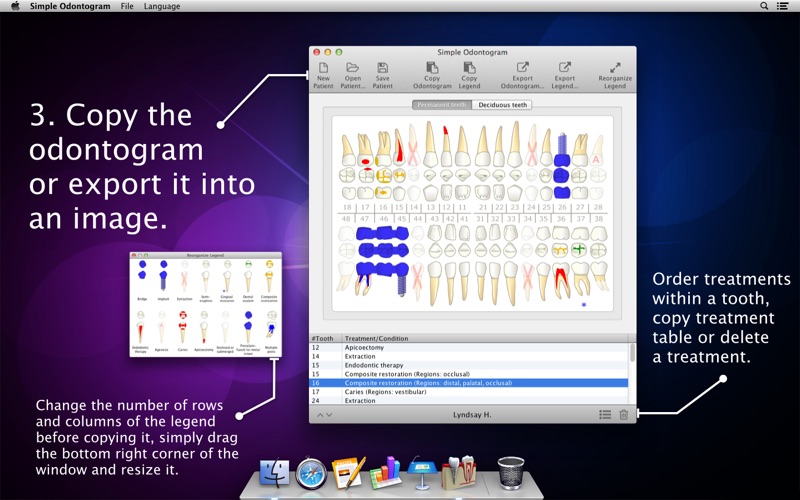Image resolution: width=800 pixels, height=500 pixels.
Task: Click the Export Legend toolbar icon
Action: tap(564, 75)
